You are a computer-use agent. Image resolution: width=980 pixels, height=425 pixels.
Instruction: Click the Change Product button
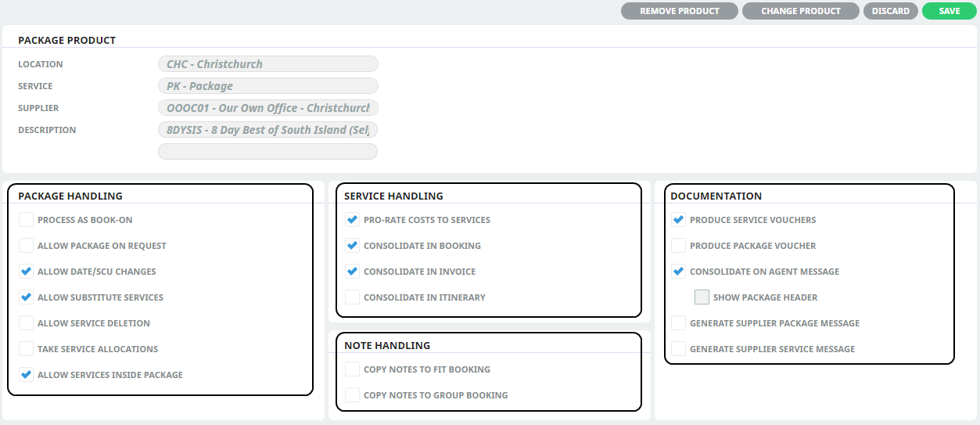800,11
